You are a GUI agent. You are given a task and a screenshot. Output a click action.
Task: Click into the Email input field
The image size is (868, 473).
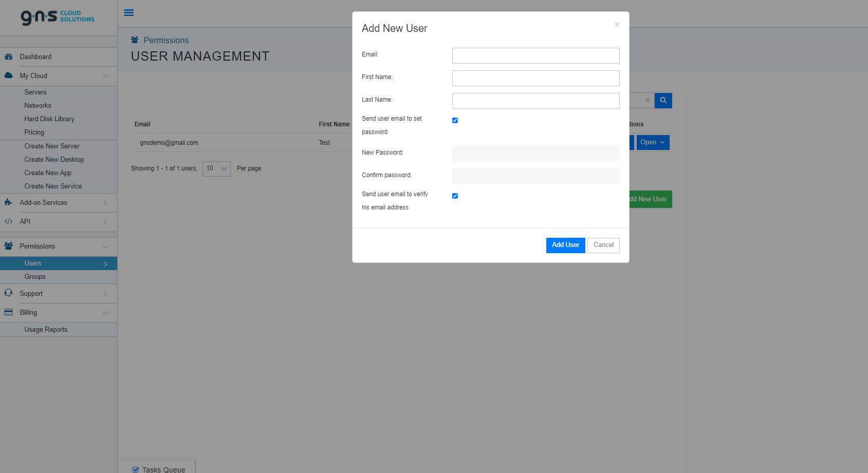[535, 55]
